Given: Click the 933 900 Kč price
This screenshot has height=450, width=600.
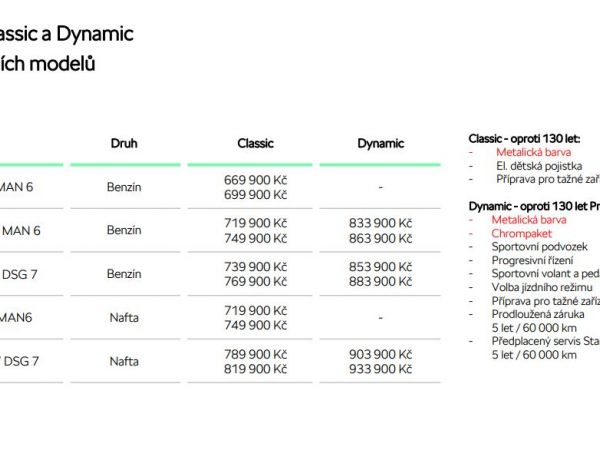Looking at the screenshot, I should 380,369.
